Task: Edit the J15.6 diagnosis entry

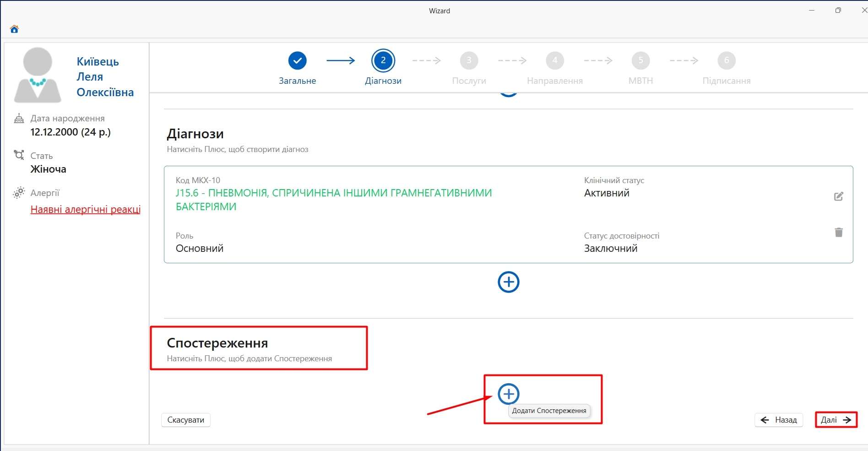Action: (x=839, y=196)
